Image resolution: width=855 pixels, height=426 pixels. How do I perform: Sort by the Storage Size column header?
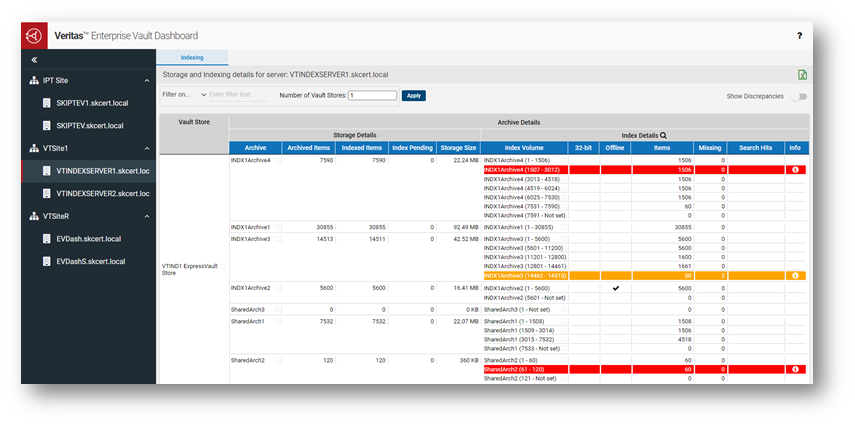pyautogui.click(x=459, y=148)
